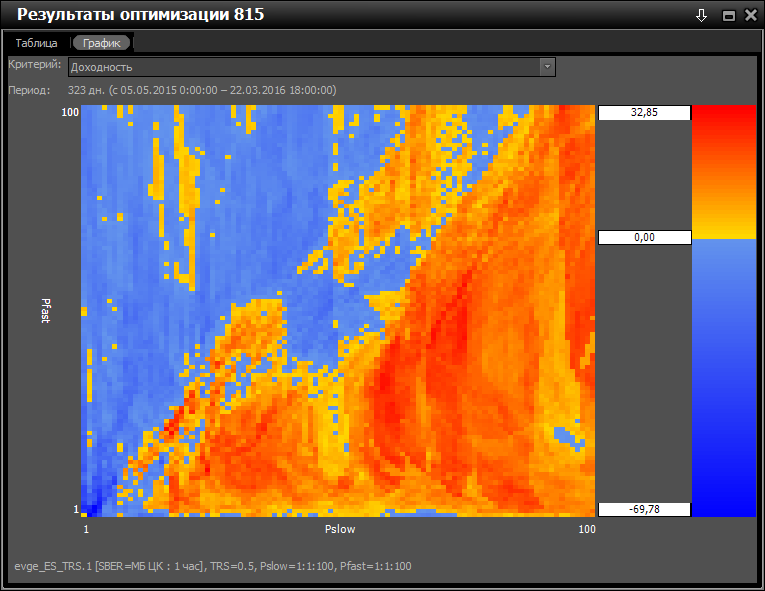This screenshot has width=765, height=591.
Task: Maximize the optimization results window
Action: [728, 16]
